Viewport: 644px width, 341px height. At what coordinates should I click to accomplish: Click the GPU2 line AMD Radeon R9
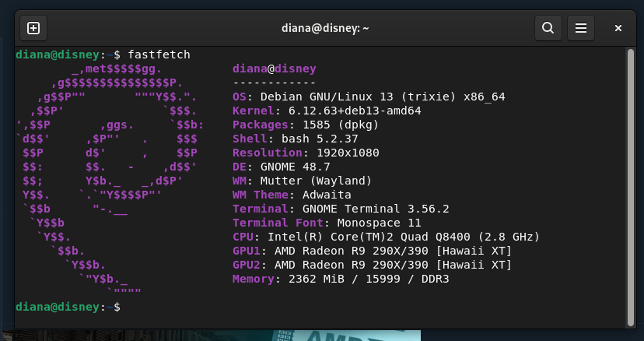pyautogui.click(x=372, y=265)
